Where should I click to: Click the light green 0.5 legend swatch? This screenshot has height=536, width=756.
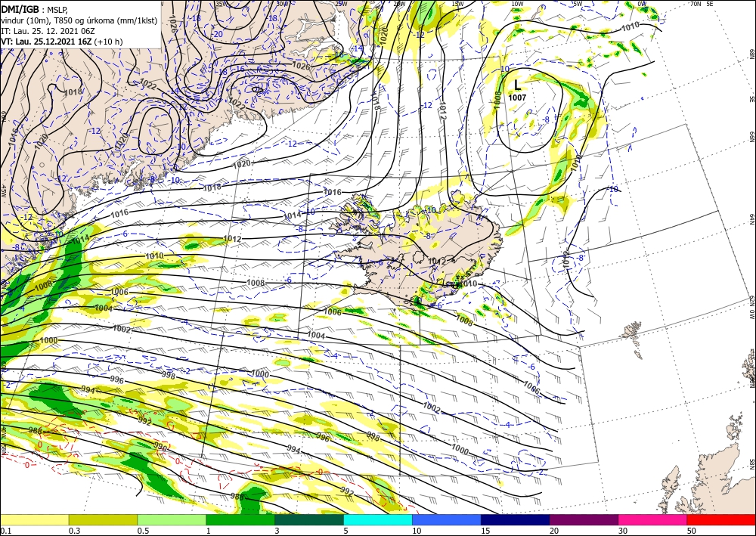point(172,519)
